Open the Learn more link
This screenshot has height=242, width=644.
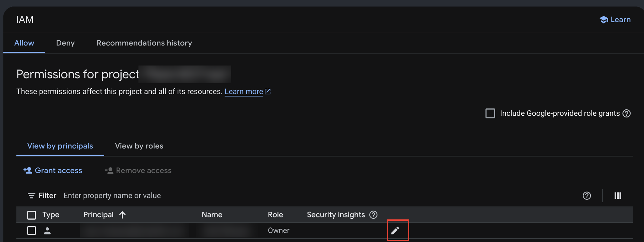click(x=244, y=92)
